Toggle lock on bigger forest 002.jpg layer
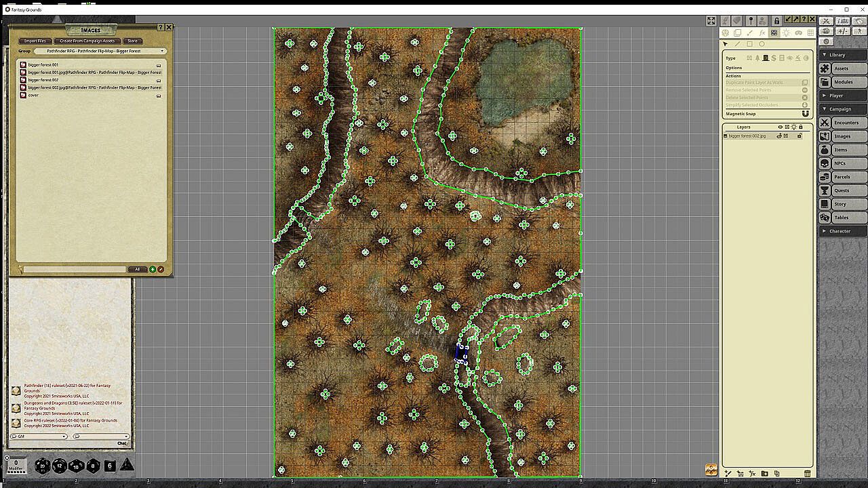This screenshot has width=868, height=488. [800, 136]
